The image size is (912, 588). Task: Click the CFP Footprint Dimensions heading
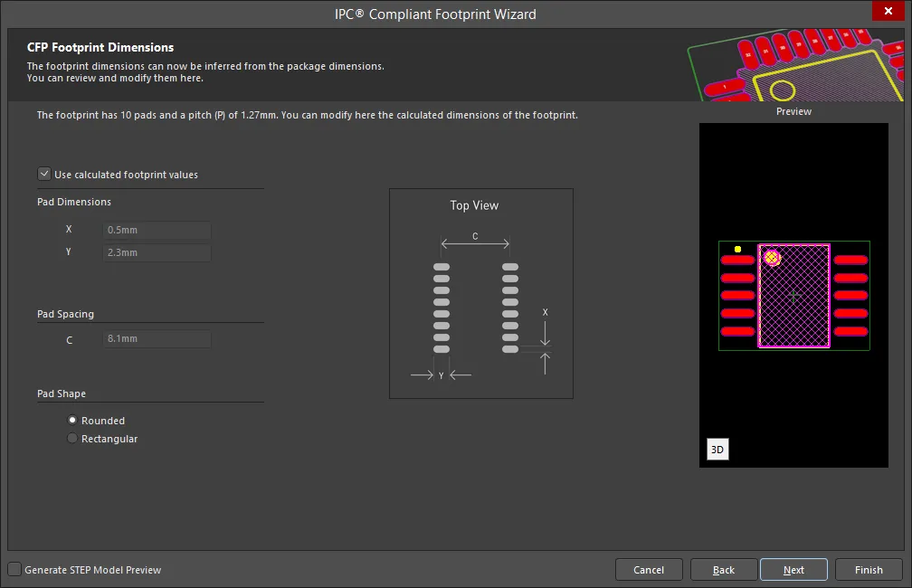pyautogui.click(x=100, y=47)
